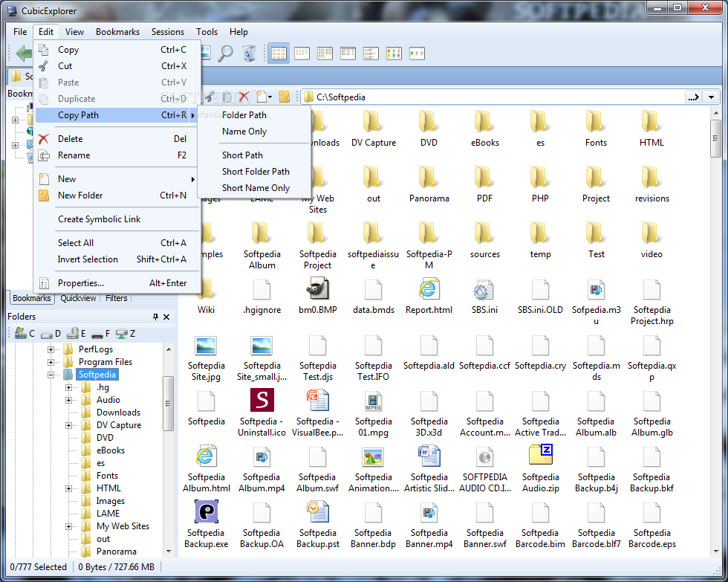Open the New File dropdown arrow

[270, 97]
